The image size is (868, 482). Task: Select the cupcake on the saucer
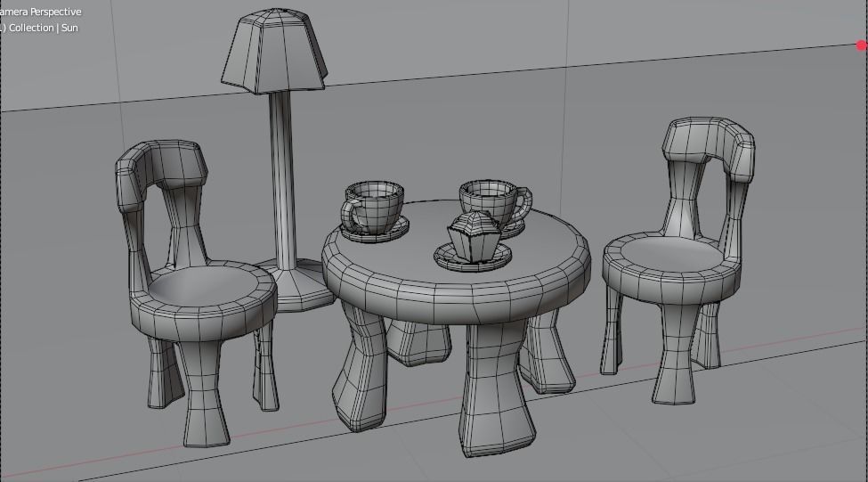click(474, 236)
